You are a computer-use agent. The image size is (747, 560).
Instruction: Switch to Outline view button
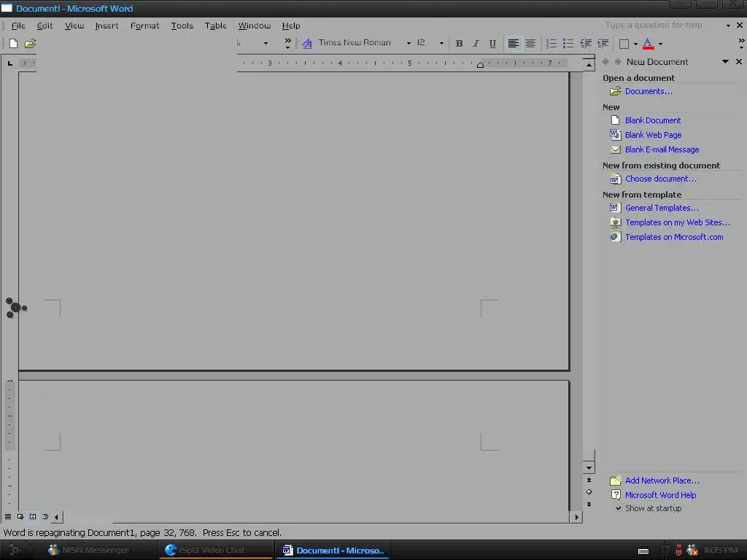[45, 517]
